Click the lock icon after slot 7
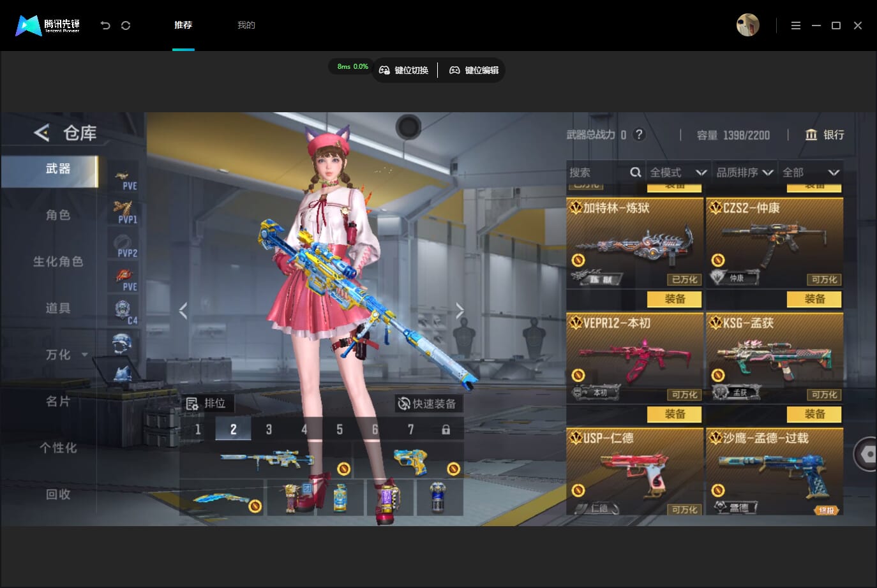 click(x=446, y=429)
